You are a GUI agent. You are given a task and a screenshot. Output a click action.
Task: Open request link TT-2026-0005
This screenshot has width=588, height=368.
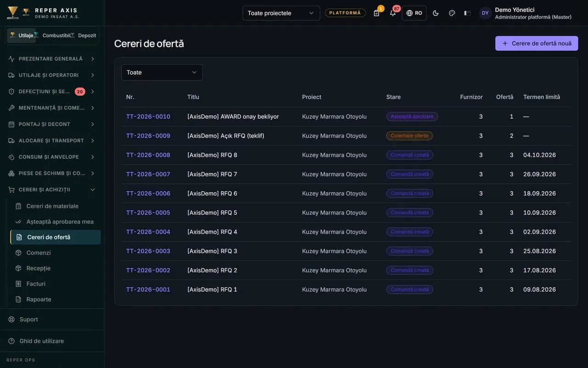(x=148, y=213)
